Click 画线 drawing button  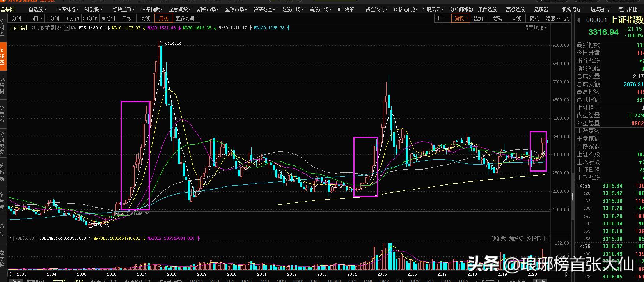click(x=516, y=18)
